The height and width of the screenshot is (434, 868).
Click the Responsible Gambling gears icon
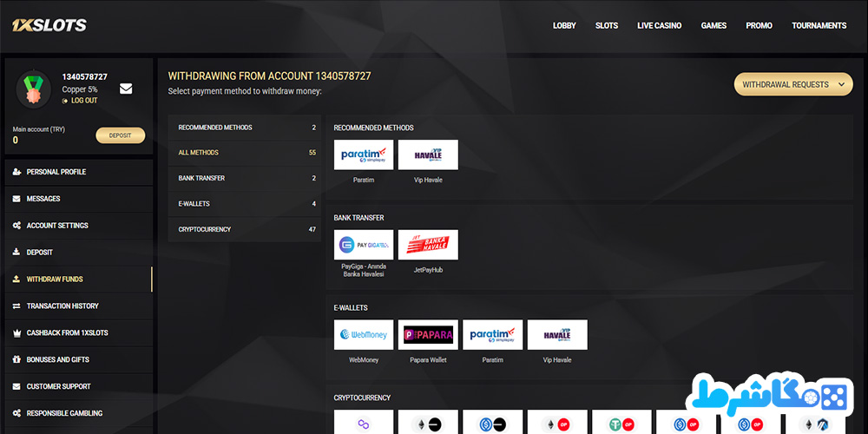tap(16, 413)
